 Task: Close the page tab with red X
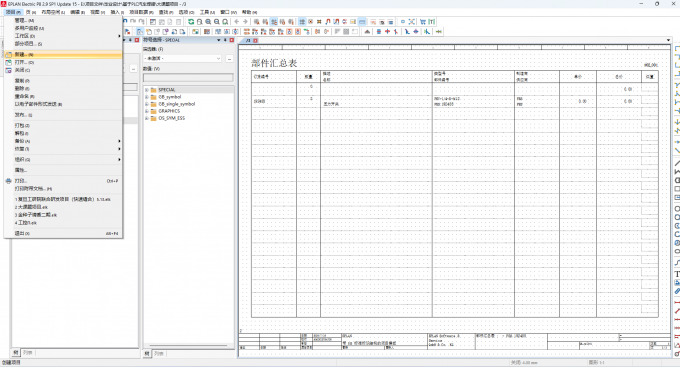[255, 40]
